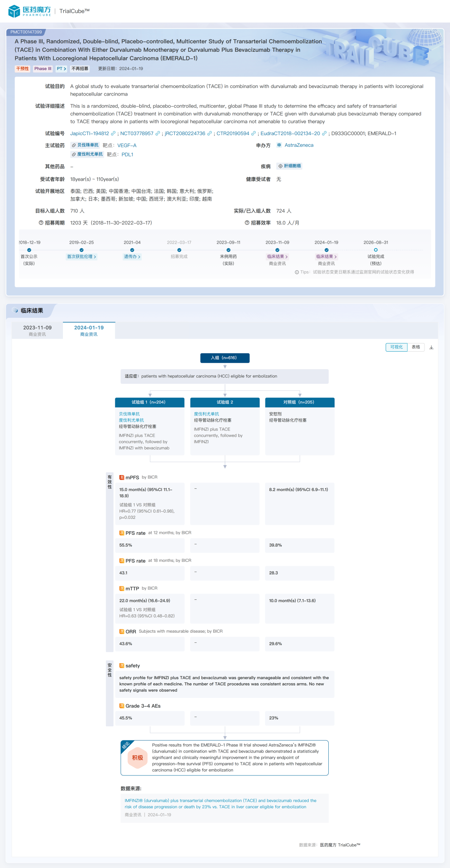Click the 2023-09-11 timeline dot marker
450x868 pixels.
tap(228, 250)
